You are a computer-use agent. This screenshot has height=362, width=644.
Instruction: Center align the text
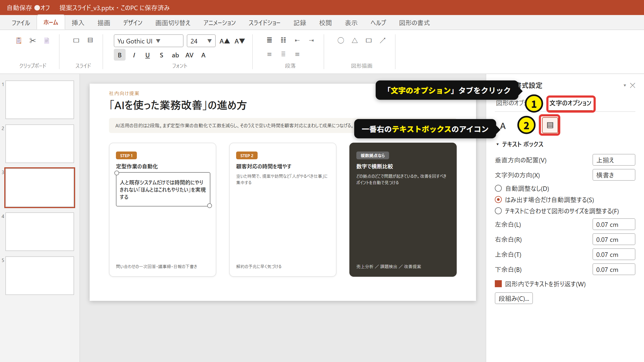click(x=283, y=54)
